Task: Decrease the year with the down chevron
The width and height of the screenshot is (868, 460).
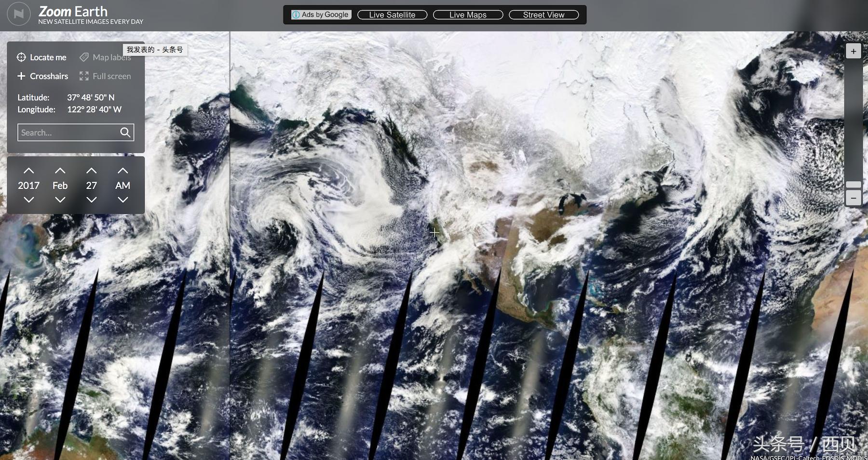Action: pos(29,199)
